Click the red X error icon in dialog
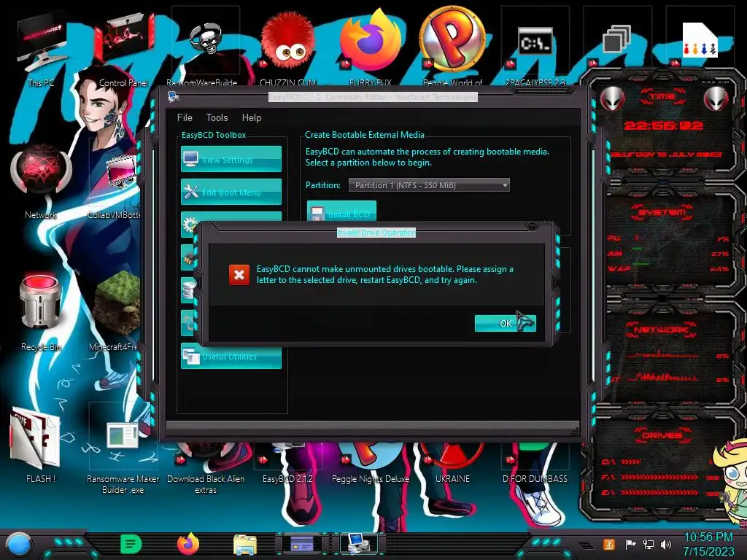The image size is (747, 560). click(239, 275)
